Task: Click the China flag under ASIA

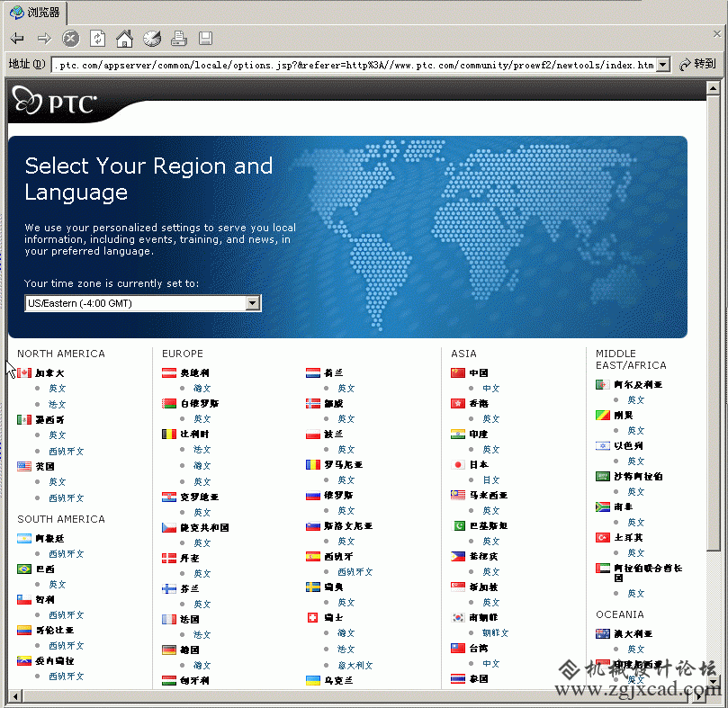Action: (x=458, y=372)
